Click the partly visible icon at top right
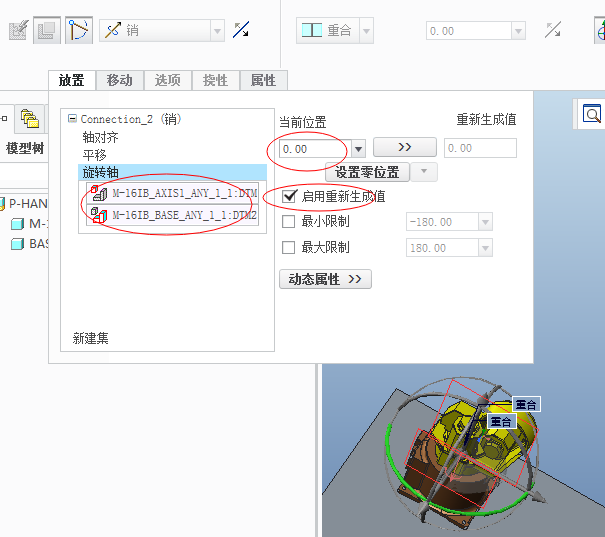 [600, 31]
